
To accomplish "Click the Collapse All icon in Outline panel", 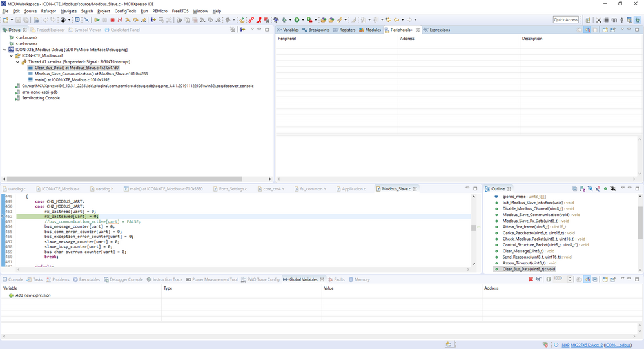I will pyautogui.click(x=574, y=188).
